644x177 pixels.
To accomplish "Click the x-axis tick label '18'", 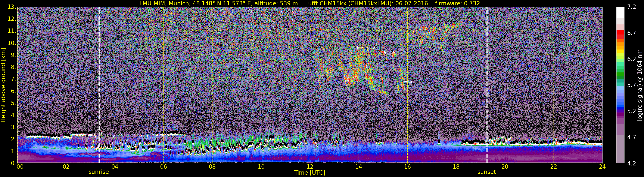I will point(456,167).
